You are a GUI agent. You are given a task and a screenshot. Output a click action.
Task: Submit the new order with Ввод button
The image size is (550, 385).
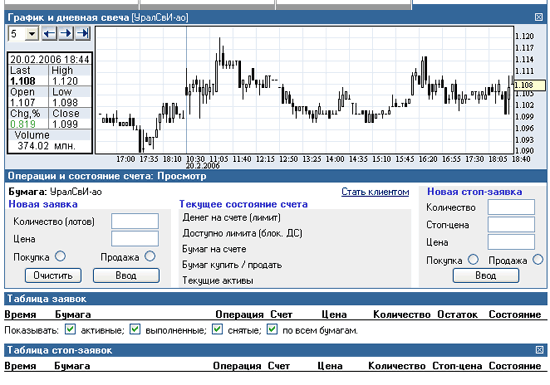click(126, 276)
